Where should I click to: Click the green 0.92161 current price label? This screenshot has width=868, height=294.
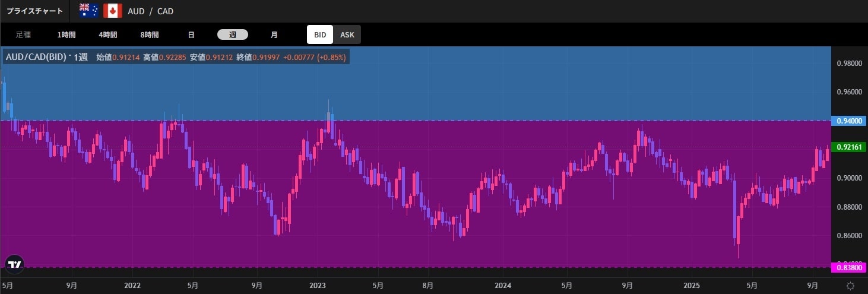pyautogui.click(x=849, y=147)
